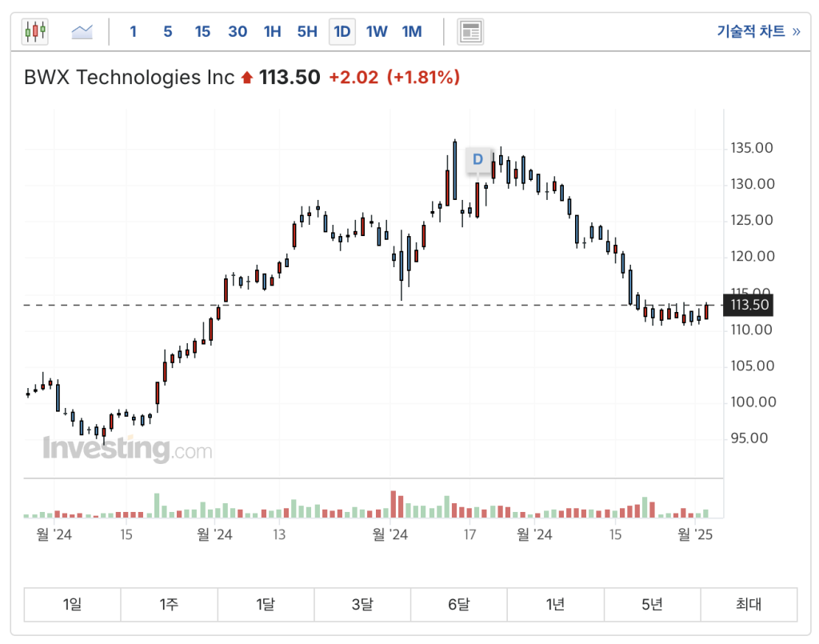819x644 pixels.
Task: Select the 5 minute interval
Action: (x=167, y=32)
